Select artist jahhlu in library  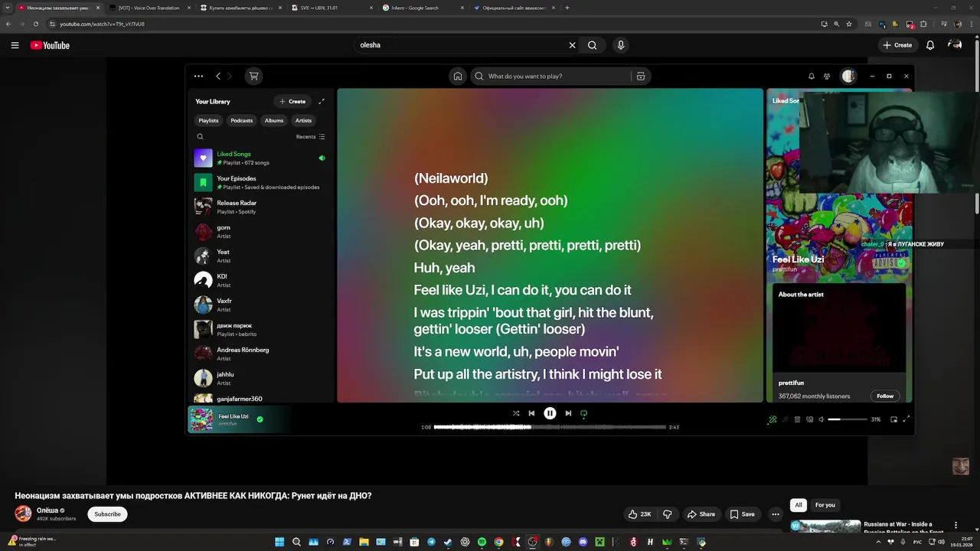pyautogui.click(x=260, y=379)
